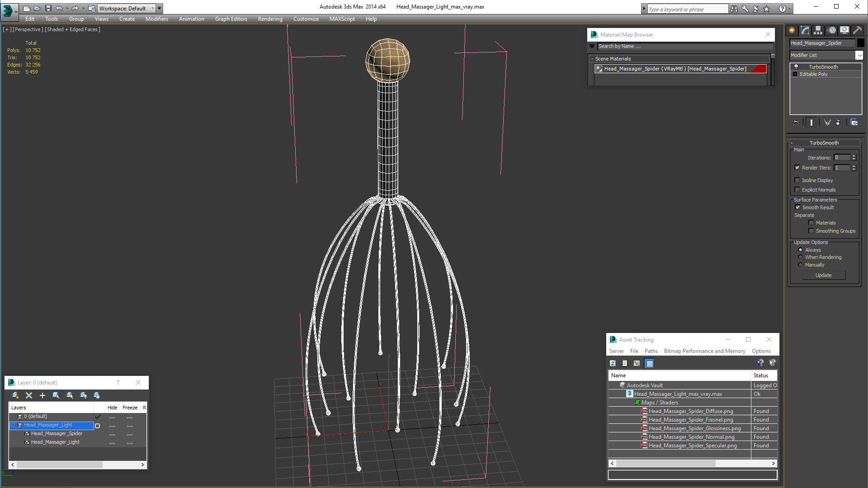868x488 pixels.
Task: Toggle Smooth Result checkbox in TurboSmooth
Action: (x=798, y=207)
